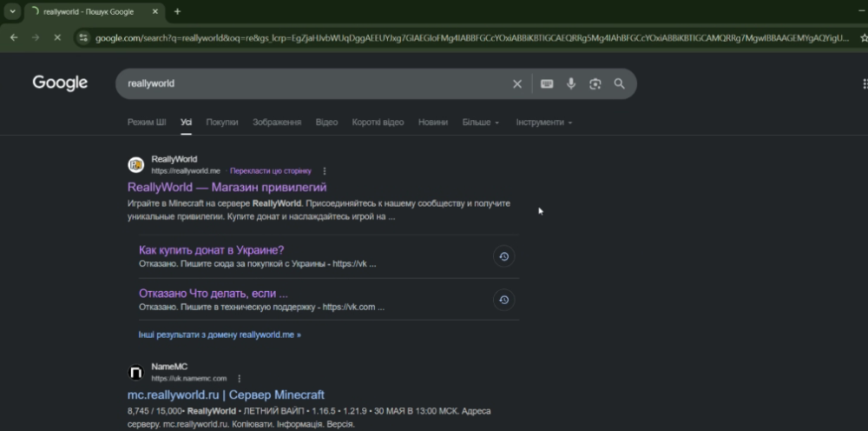Click history icon beside Отказано Что делать

[503, 300]
